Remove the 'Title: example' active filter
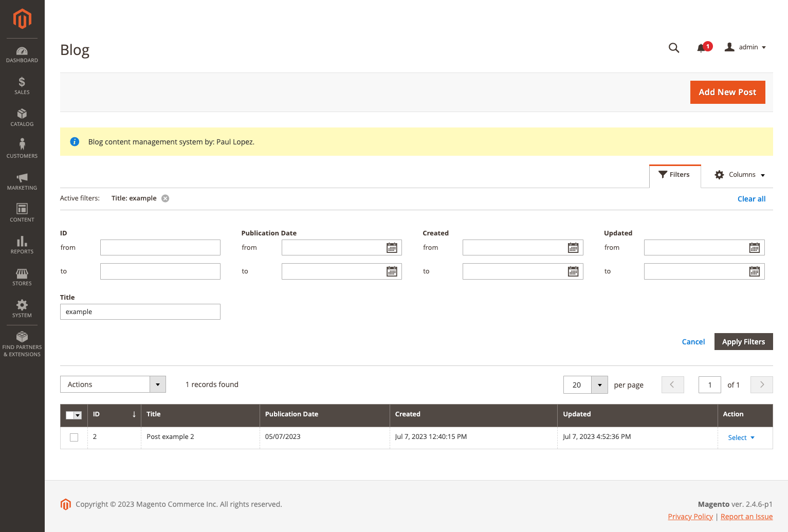Screen dimensions: 788x532 coord(166,198)
